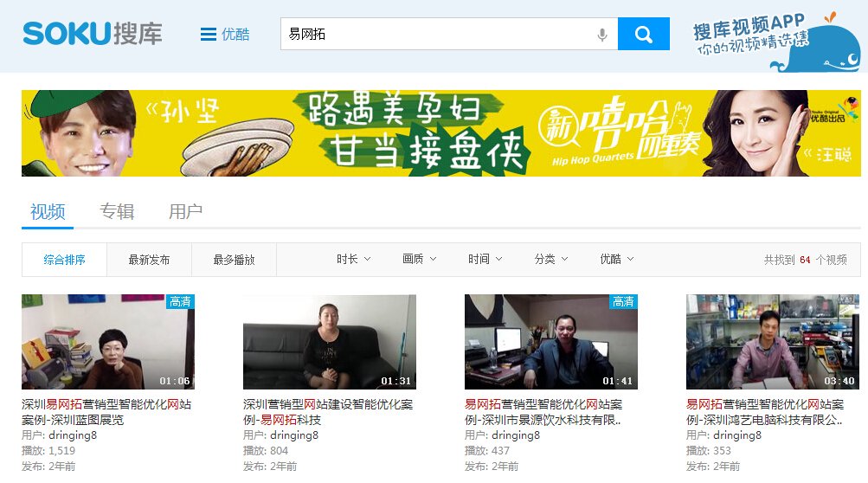Expand the 分类 filter dropdown
This screenshot has width=868, height=483.
click(x=550, y=259)
